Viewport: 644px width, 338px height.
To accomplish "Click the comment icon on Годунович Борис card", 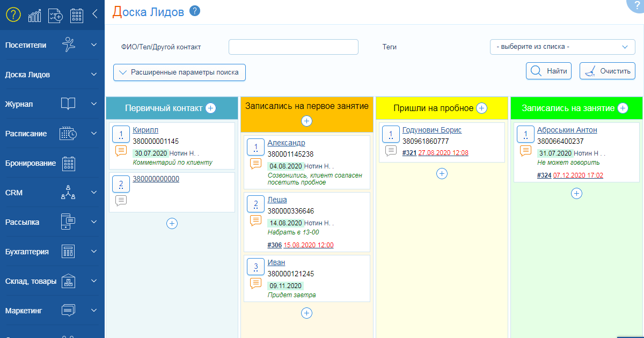I will tap(391, 151).
